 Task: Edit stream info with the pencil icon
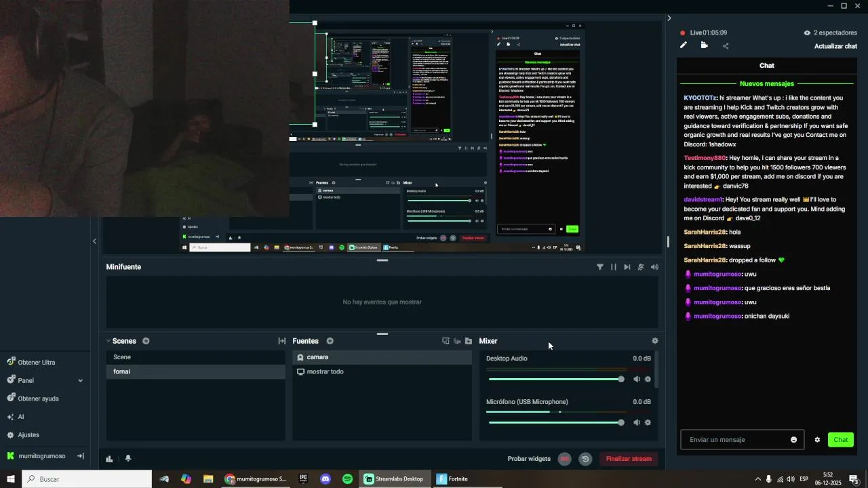click(x=684, y=45)
